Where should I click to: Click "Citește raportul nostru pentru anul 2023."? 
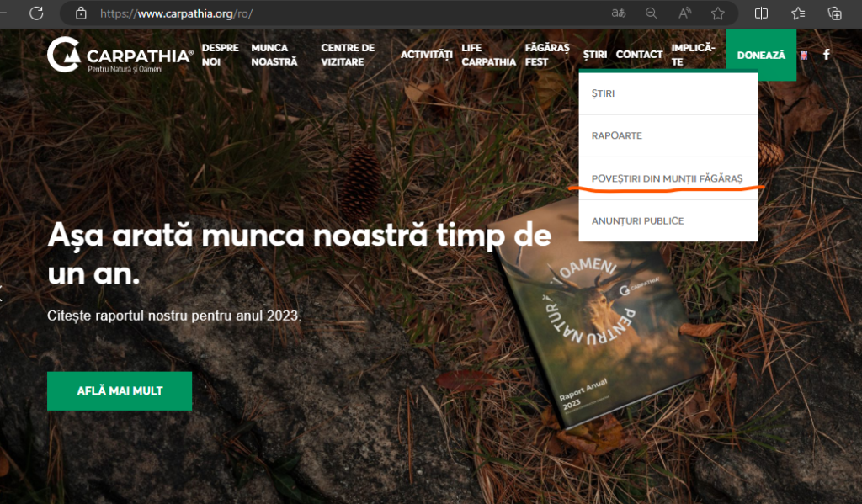(174, 316)
